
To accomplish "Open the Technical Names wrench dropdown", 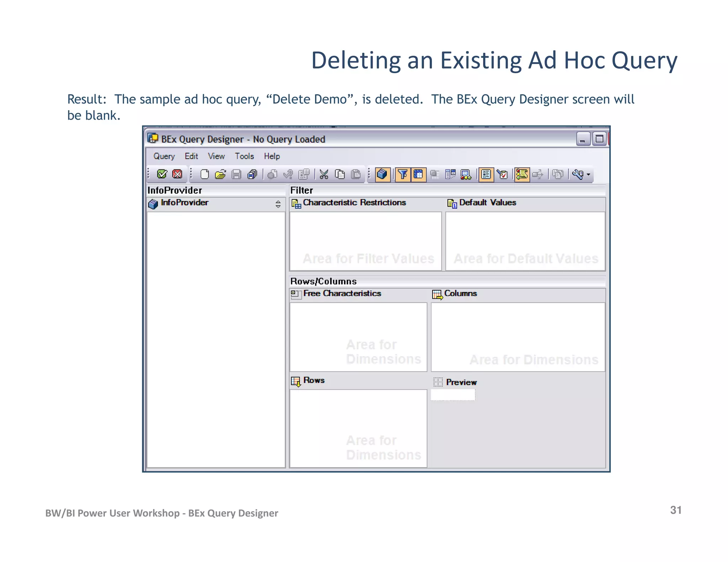I will click(x=581, y=174).
